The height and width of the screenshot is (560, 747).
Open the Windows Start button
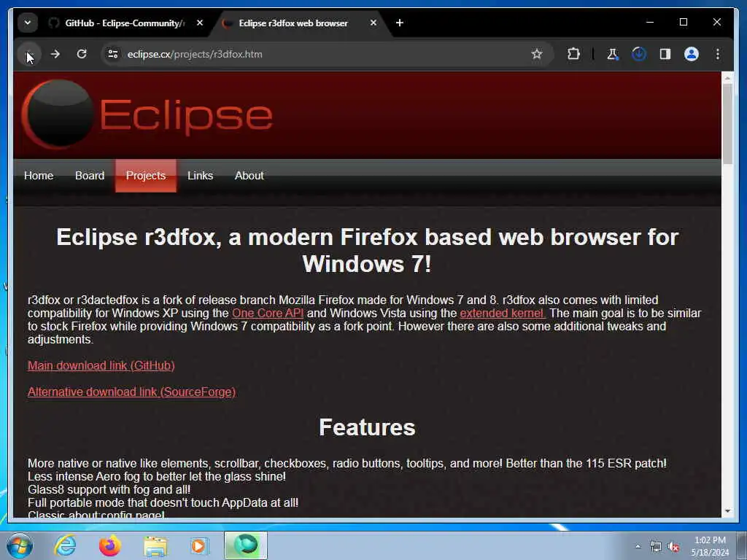pyautogui.click(x=19, y=545)
